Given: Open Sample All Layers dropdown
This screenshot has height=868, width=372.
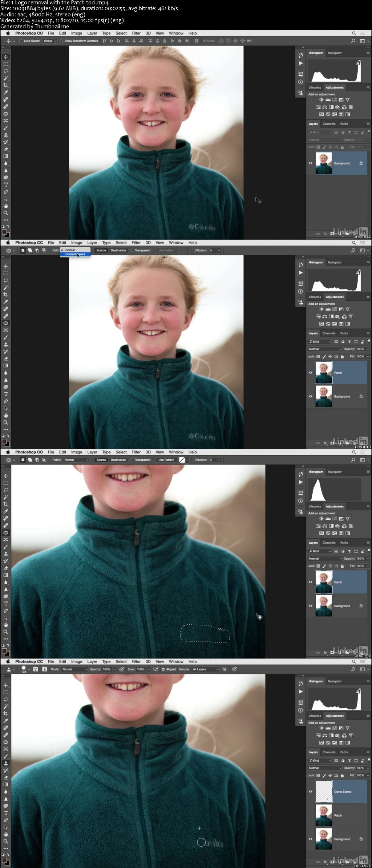Looking at the screenshot, I should 205,669.
